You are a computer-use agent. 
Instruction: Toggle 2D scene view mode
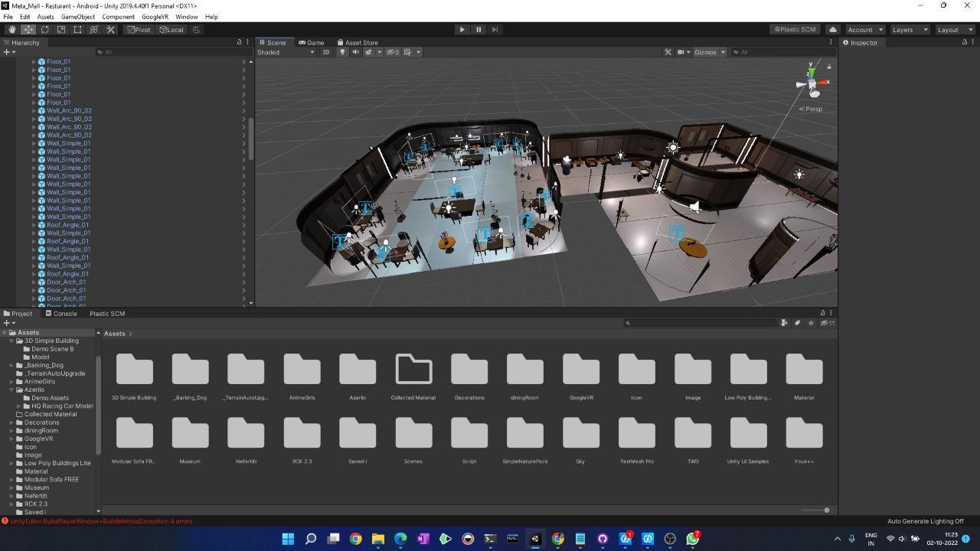[x=326, y=52]
